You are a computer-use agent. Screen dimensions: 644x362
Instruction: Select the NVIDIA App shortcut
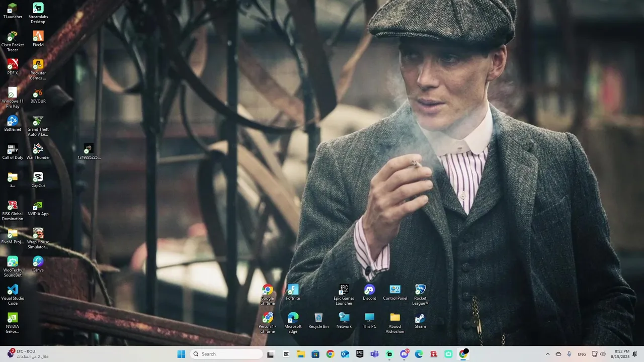(38, 208)
